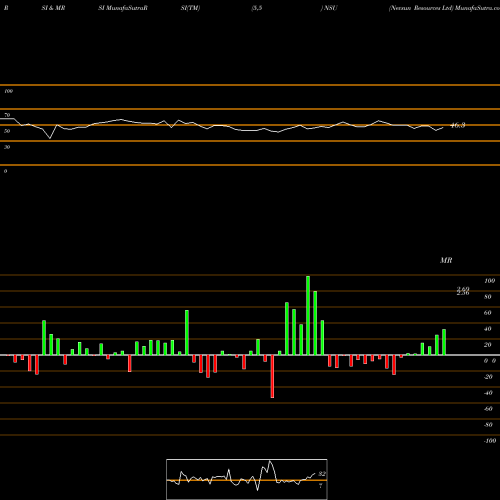Click the MR axis label -40
500x500 pixels.
[488, 393]
